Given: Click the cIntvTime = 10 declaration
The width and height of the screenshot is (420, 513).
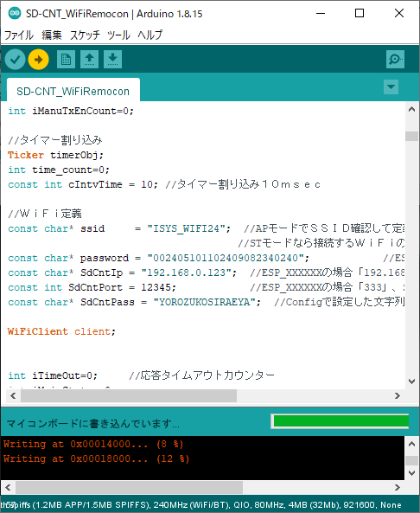Looking at the screenshot, I should (x=83, y=184).
